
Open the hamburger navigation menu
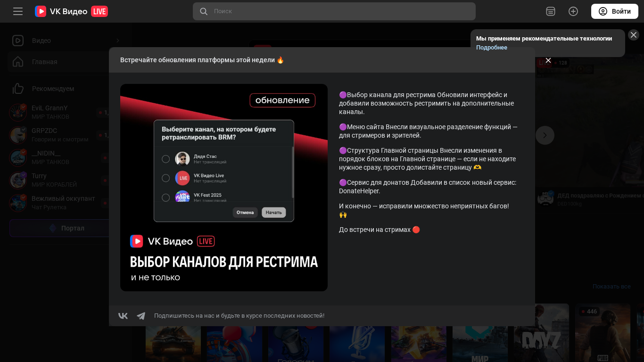[18, 11]
